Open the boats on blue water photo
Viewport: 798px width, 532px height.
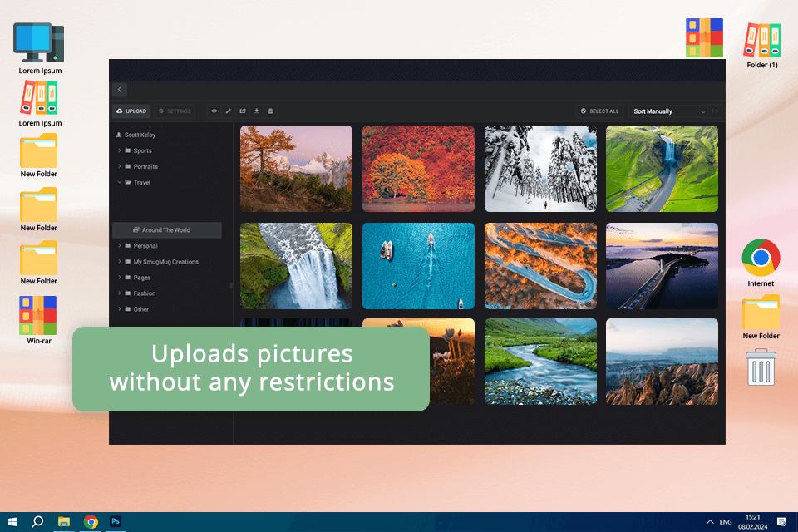point(418,266)
